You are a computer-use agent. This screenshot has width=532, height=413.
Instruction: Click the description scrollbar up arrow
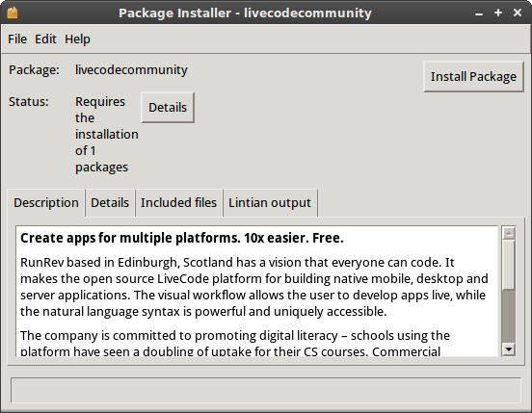pyautogui.click(x=509, y=233)
